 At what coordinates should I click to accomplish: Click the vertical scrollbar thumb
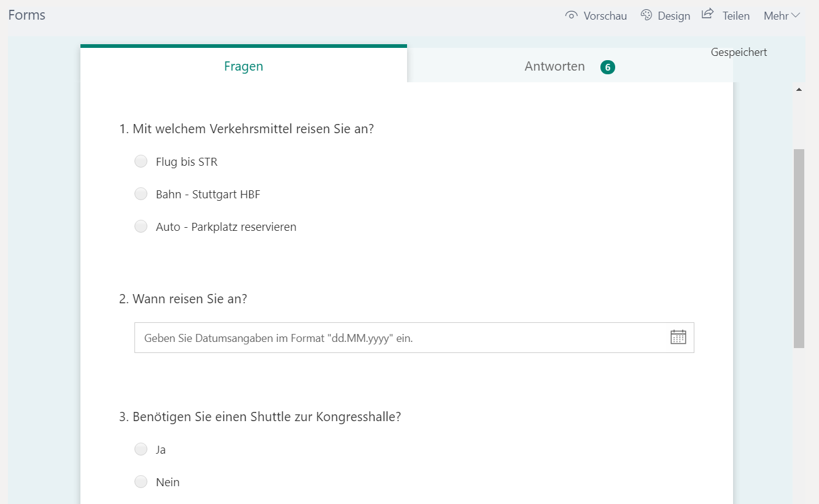[x=799, y=248]
